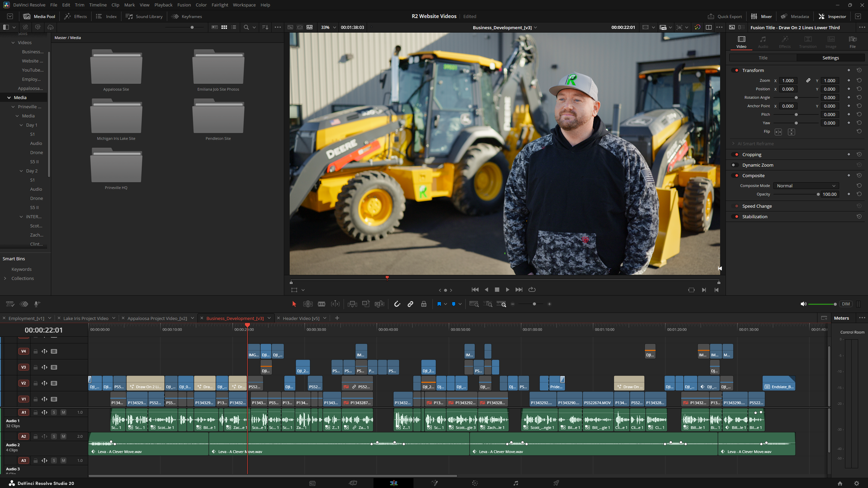This screenshot has height=488, width=868.
Task: Click the DIM audio button
Action: [846, 304]
